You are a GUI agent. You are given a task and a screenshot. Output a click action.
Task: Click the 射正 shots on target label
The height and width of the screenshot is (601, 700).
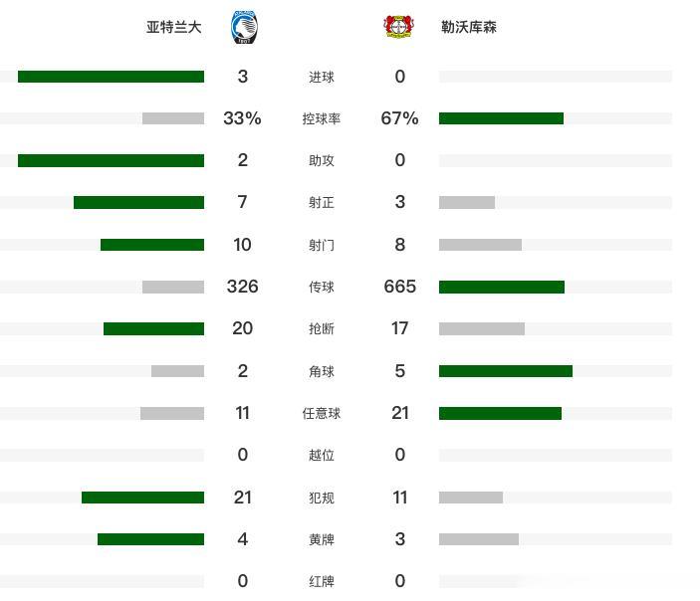tap(322, 203)
